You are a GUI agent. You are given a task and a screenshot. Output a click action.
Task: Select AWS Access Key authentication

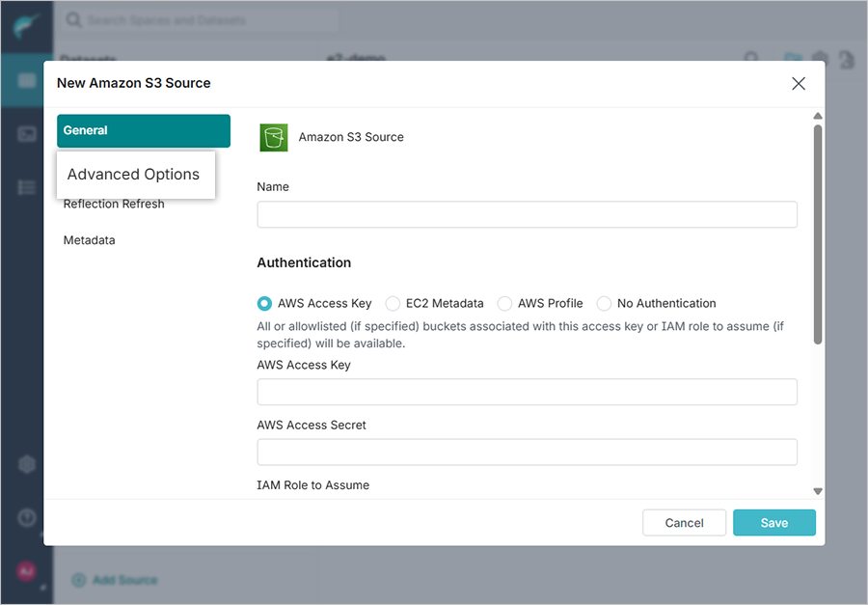pos(264,304)
